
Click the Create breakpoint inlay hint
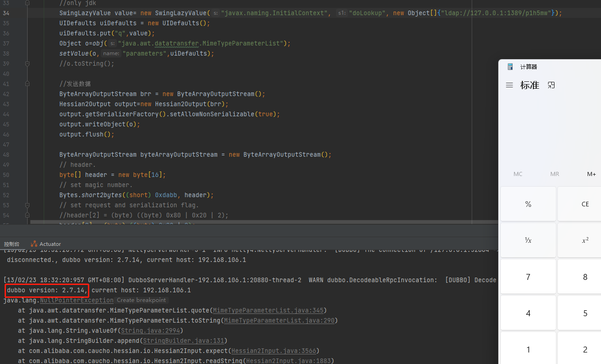click(141, 300)
